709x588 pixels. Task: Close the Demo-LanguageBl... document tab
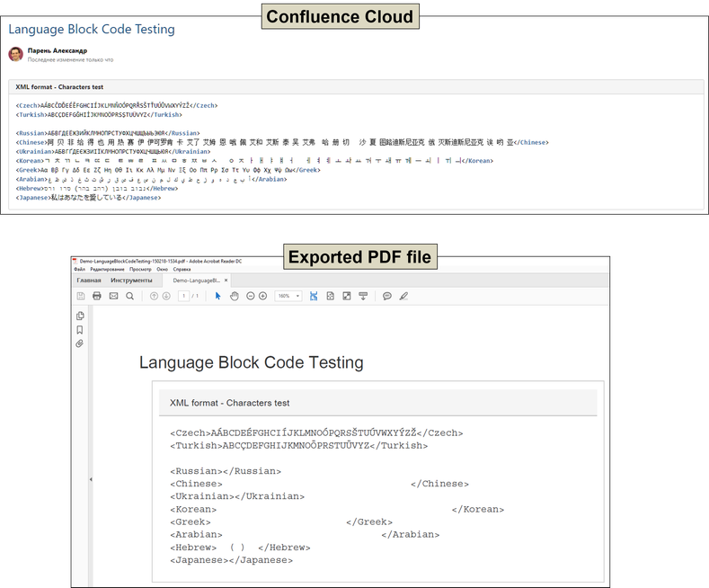coord(226,280)
